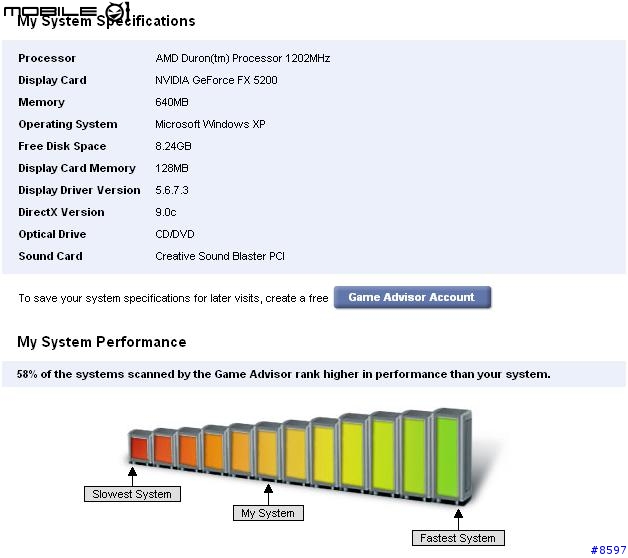Click the save system specifications sentence

(x=173, y=298)
